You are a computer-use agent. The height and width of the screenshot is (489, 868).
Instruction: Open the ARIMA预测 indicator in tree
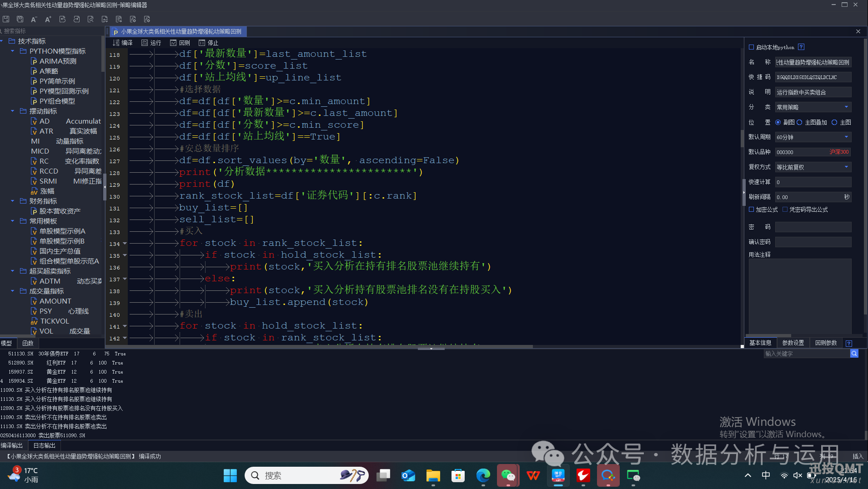[x=54, y=61]
